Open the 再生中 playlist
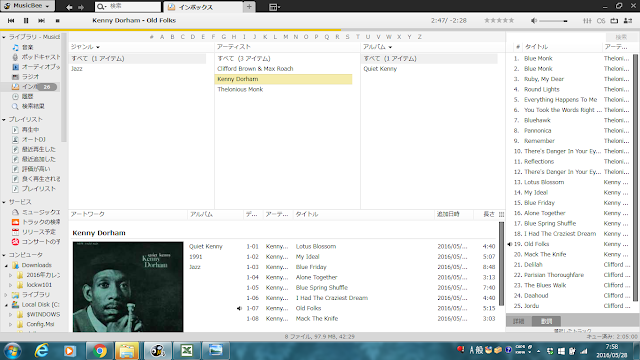Image resolution: width=640 pixels, height=360 pixels. pos(30,130)
